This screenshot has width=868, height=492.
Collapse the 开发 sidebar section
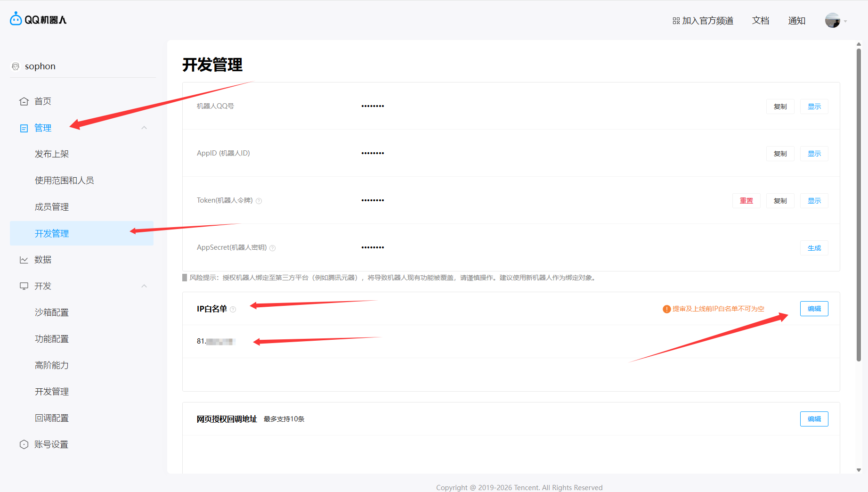coord(144,286)
